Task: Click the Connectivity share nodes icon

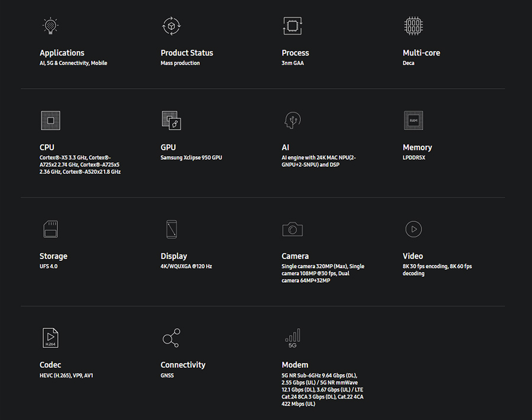Action: (x=171, y=338)
